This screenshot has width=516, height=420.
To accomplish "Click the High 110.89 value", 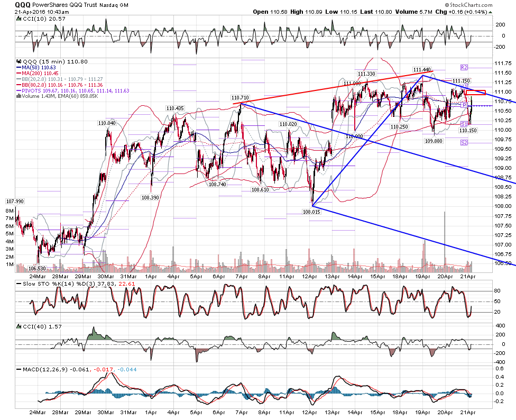I will pos(306,12).
